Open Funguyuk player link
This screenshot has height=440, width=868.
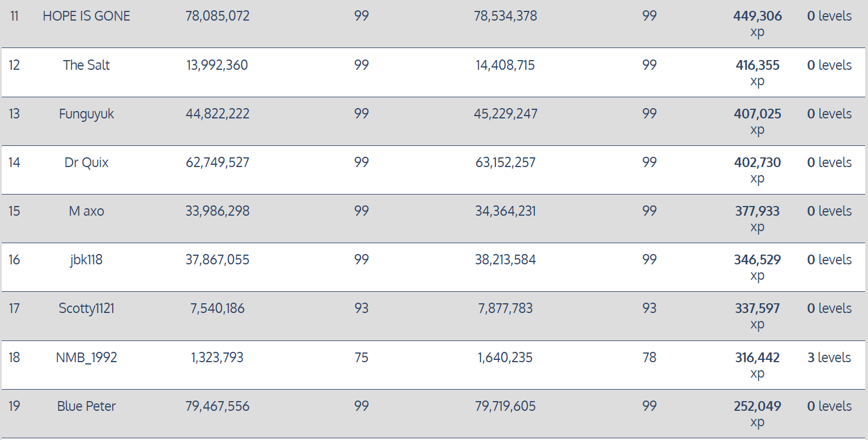click(86, 114)
